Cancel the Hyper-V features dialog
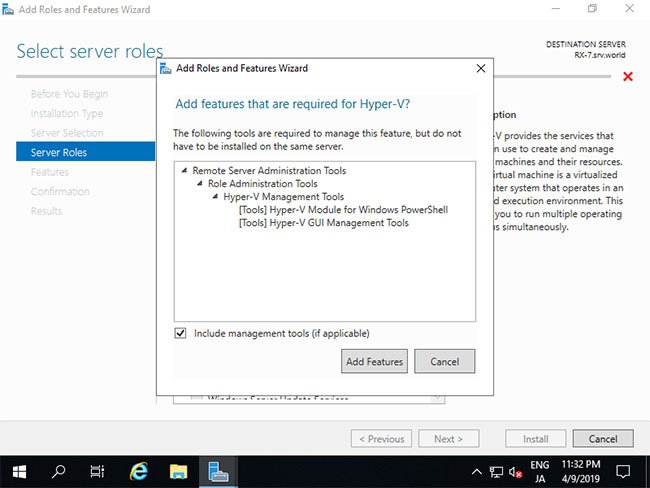Screen dimensions: 650x488 (444, 361)
